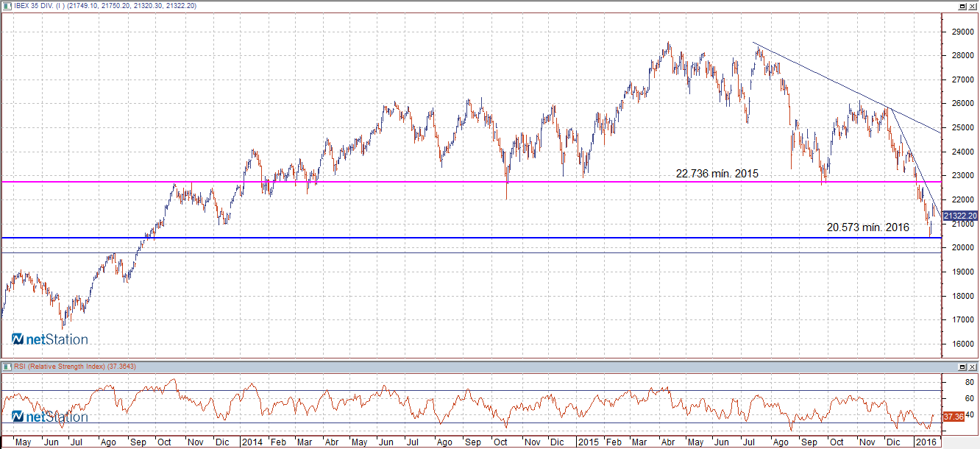Click the IBEX 35 chart panel icon

click(7, 6)
